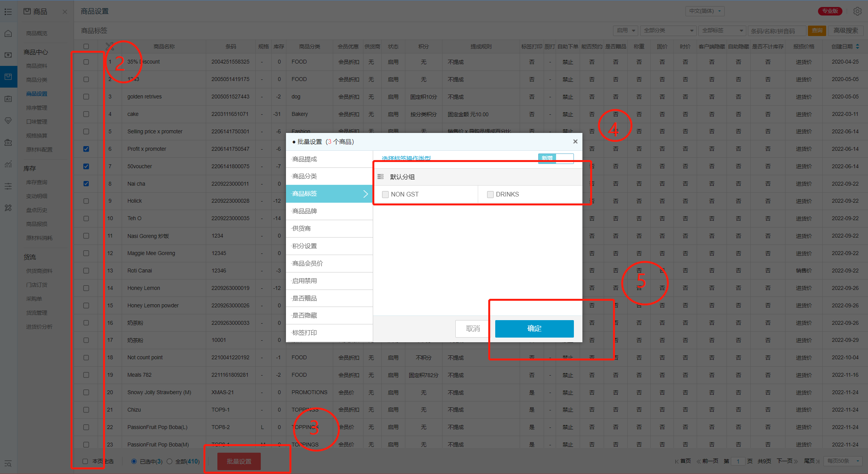The height and width of the screenshot is (474, 868).
Task: Open the 中文(简体) language dropdown
Action: 704,11
